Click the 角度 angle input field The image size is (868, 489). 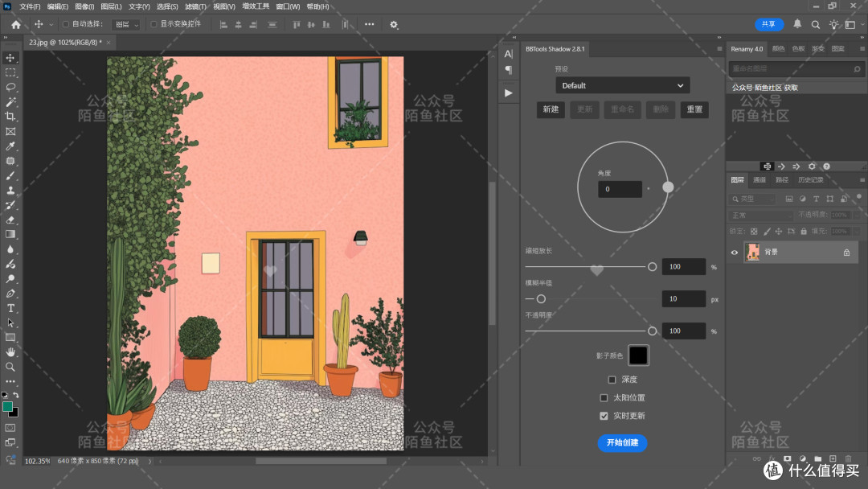tap(620, 189)
